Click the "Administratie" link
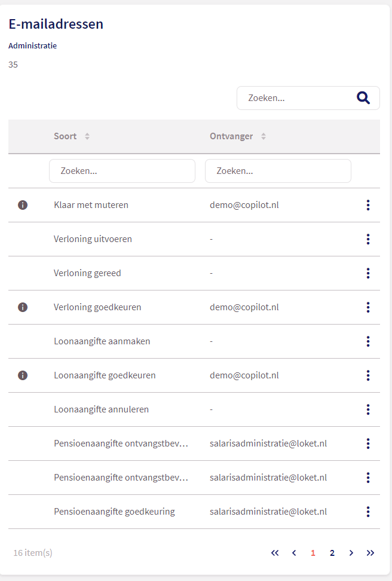The width and height of the screenshot is (392, 581). tap(32, 45)
